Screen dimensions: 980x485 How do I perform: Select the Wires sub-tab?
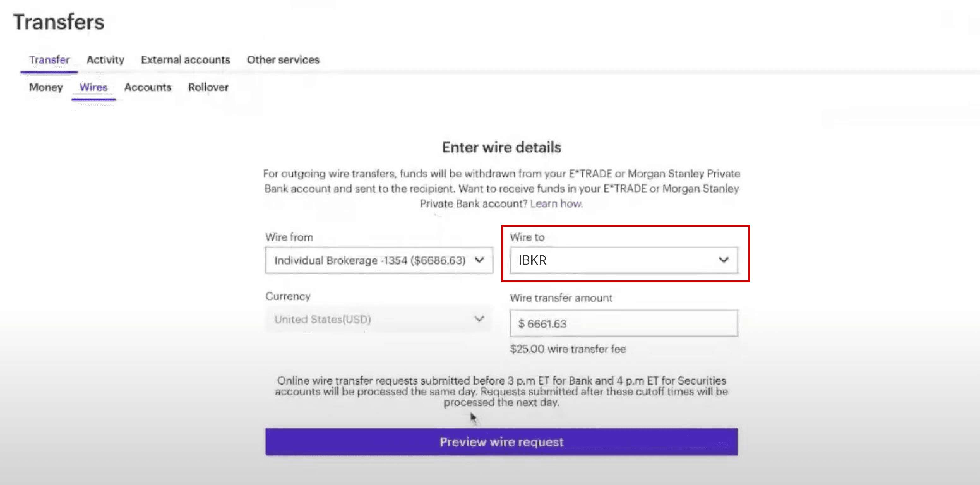click(x=93, y=87)
